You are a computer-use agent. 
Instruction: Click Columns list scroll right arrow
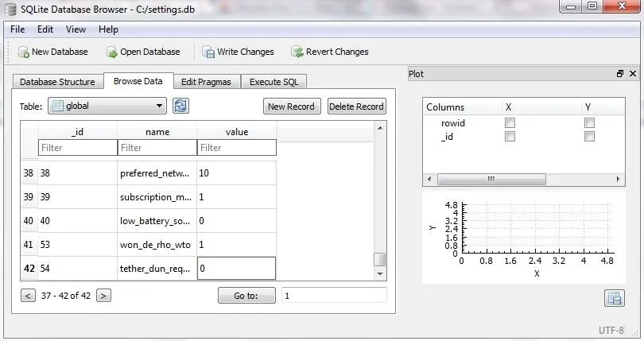pyautogui.click(x=618, y=179)
